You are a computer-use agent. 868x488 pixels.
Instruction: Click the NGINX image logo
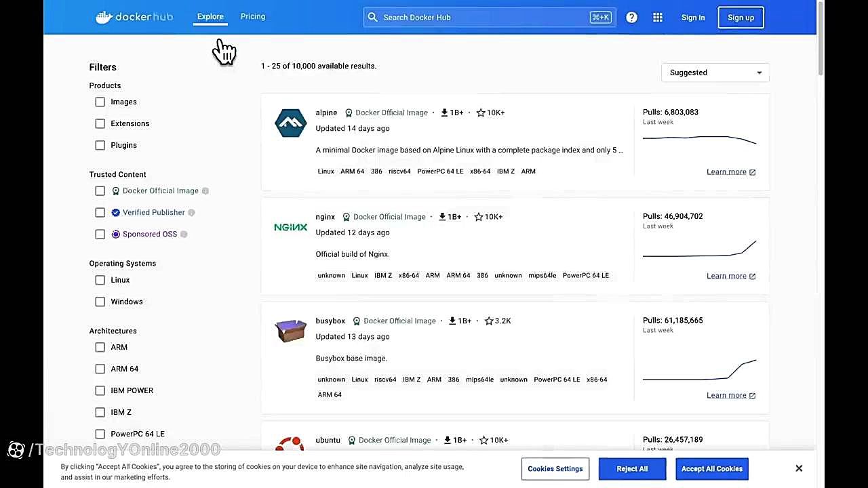(x=290, y=227)
